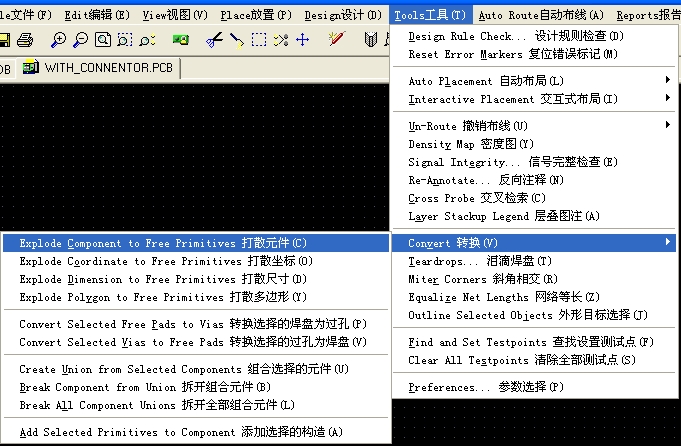Click the Fit Document in window icon

tap(103, 40)
